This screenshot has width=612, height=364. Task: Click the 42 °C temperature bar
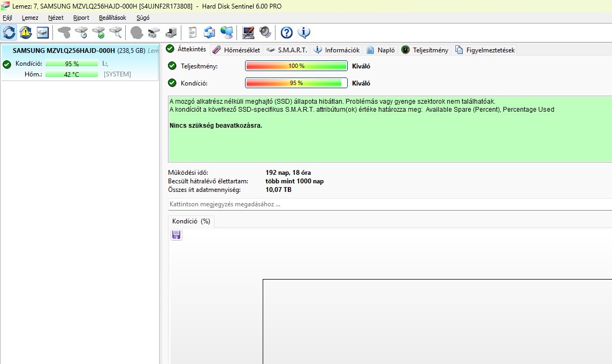click(x=72, y=74)
